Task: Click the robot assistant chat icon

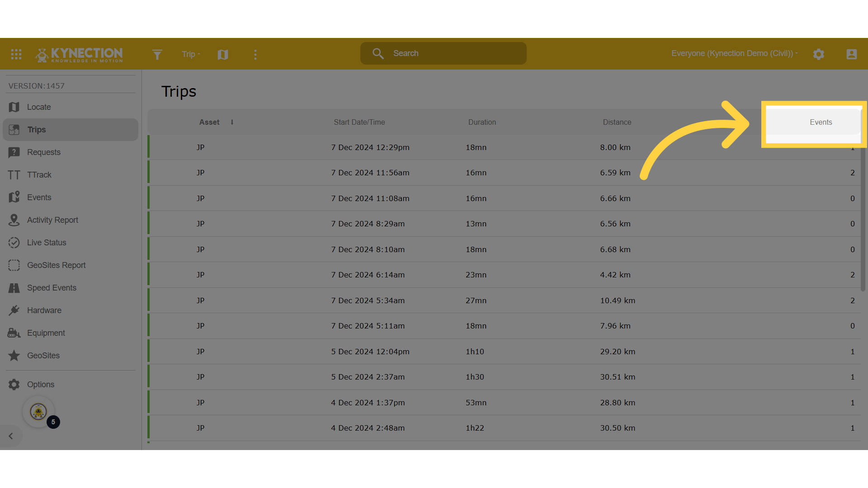Action: (x=38, y=412)
